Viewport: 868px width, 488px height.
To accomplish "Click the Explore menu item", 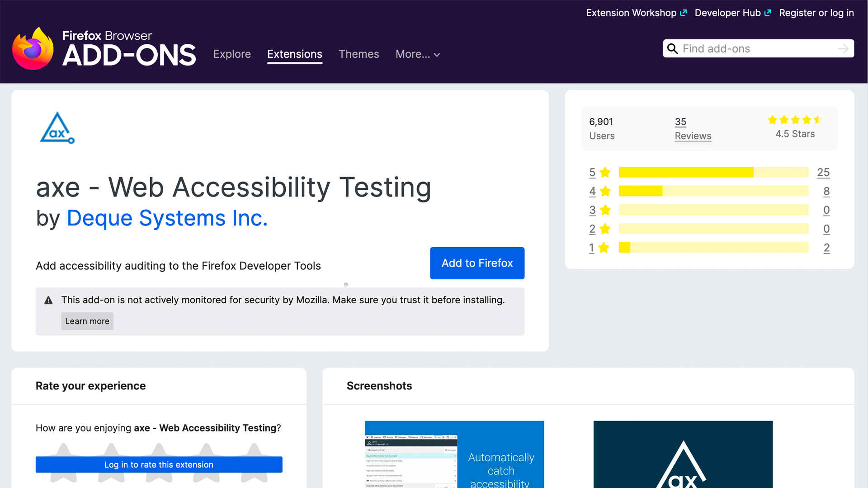I will (x=232, y=54).
